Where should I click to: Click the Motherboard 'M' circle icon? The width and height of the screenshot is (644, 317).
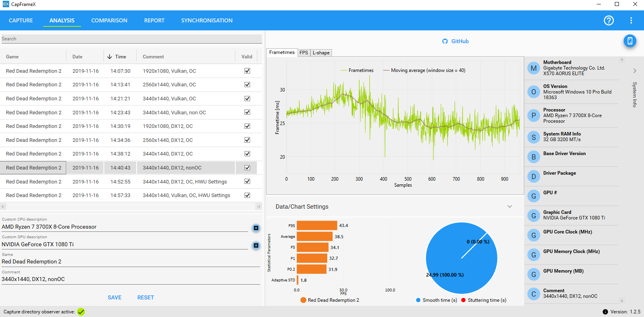pyautogui.click(x=534, y=68)
